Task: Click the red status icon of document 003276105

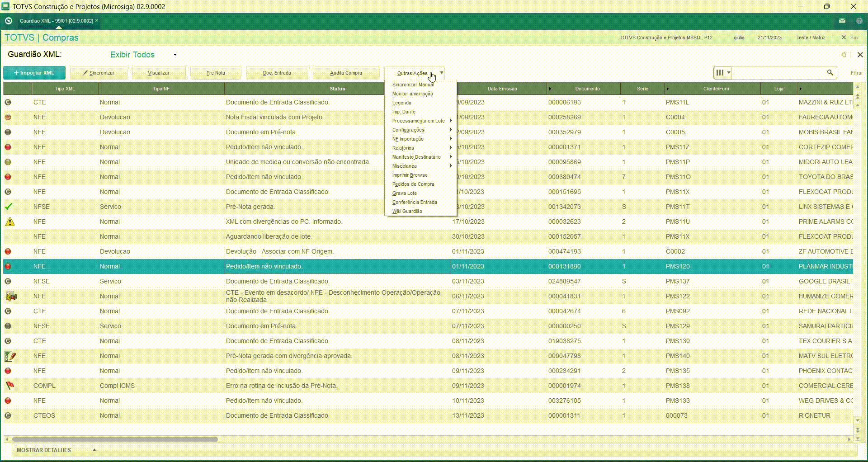Action: [8, 401]
